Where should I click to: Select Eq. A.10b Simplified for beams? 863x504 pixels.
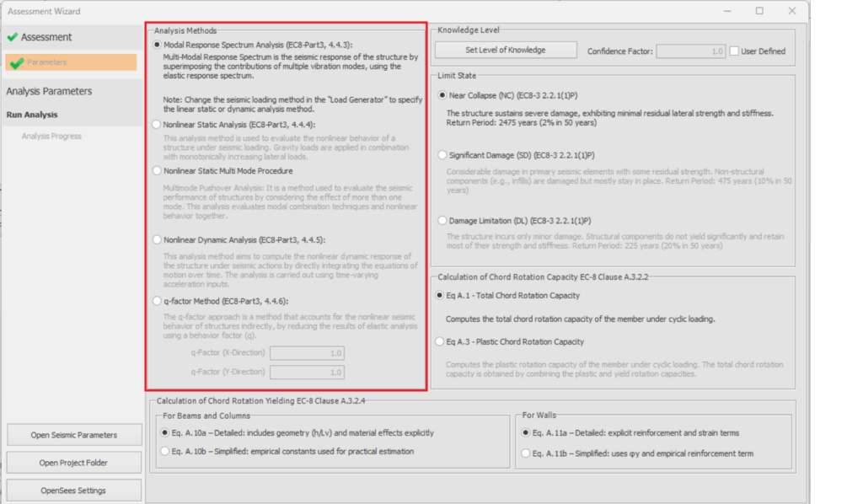click(x=164, y=451)
